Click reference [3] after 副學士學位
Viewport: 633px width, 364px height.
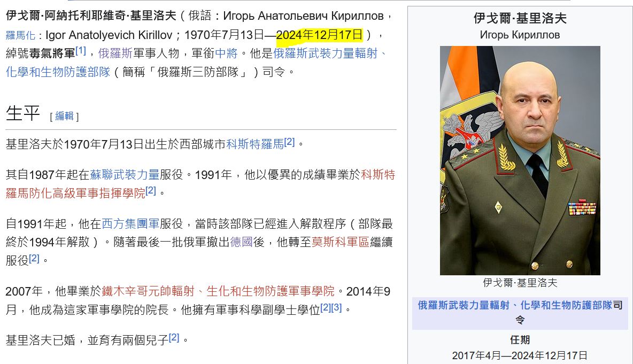coord(336,308)
